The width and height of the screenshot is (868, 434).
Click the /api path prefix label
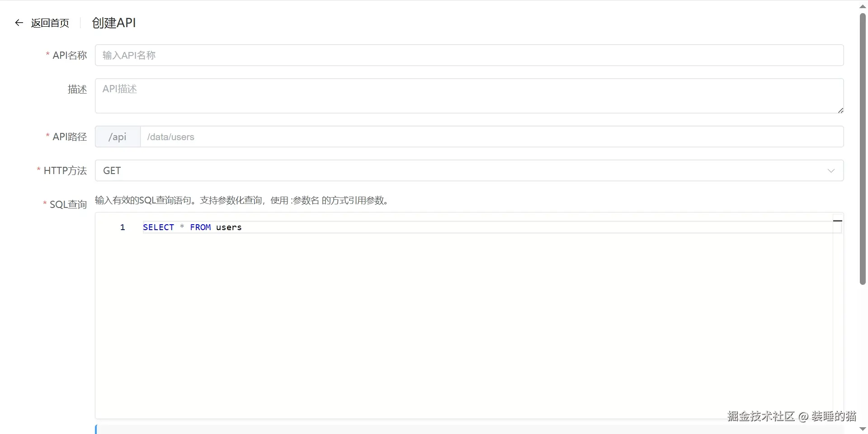(x=117, y=137)
